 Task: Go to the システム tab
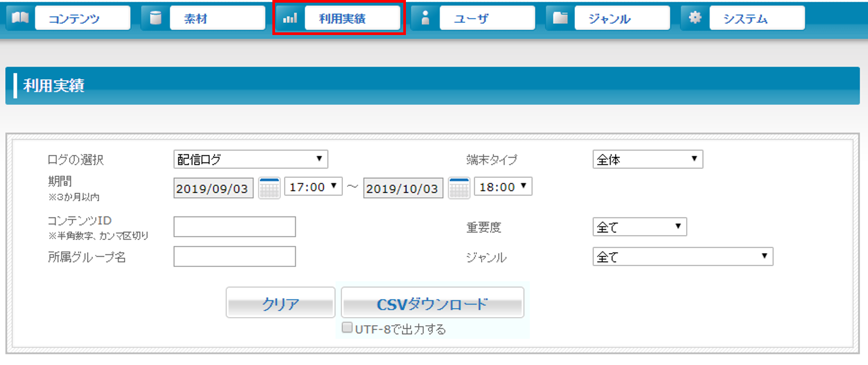757,18
